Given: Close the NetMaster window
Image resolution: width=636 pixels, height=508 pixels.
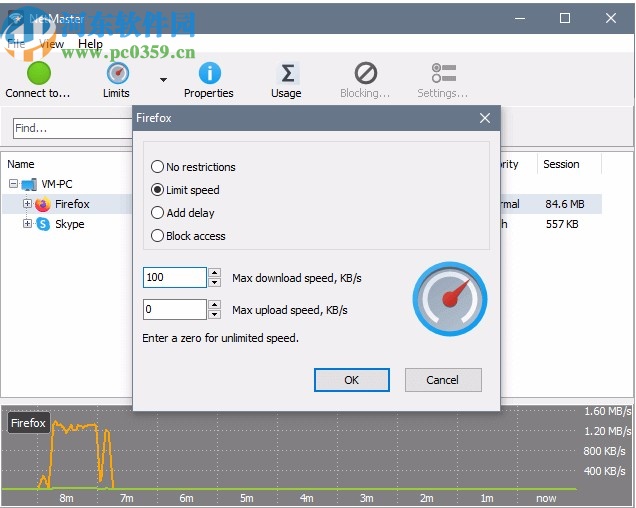Looking at the screenshot, I should point(611,18).
